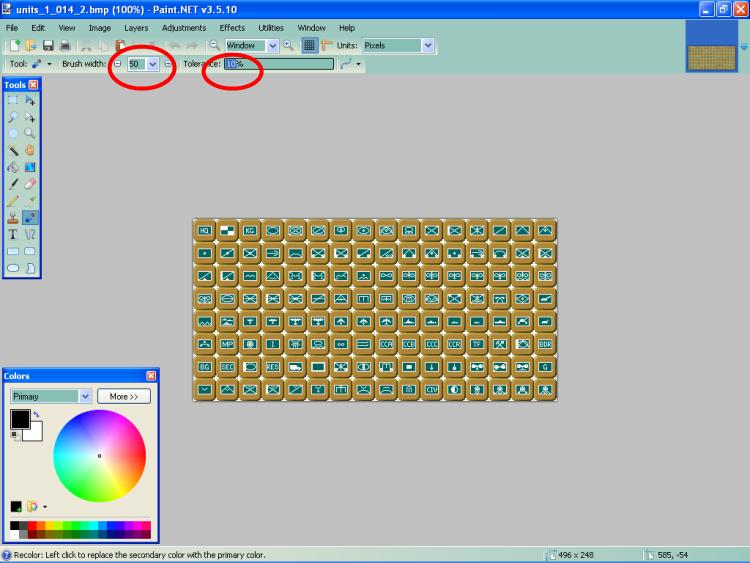Open the Utilities menu
The width and height of the screenshot is (750, 563).
click(x=271, y=28)
